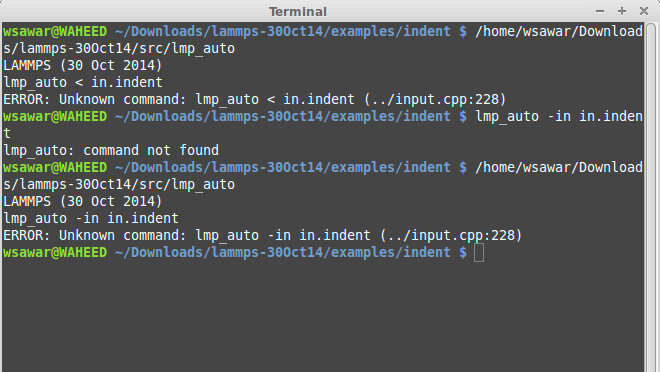Click the second 'LAMMPS (30 Oct 2014)' line
This screenshot has width=660, height=372.
(82, 202)
